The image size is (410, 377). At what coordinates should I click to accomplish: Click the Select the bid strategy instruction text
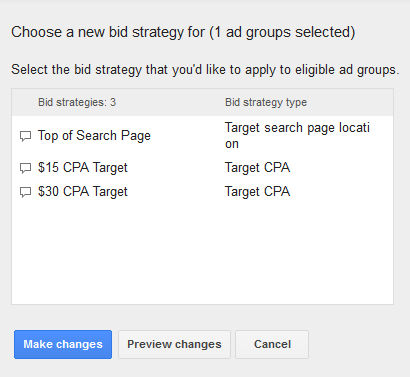point(205,70)
